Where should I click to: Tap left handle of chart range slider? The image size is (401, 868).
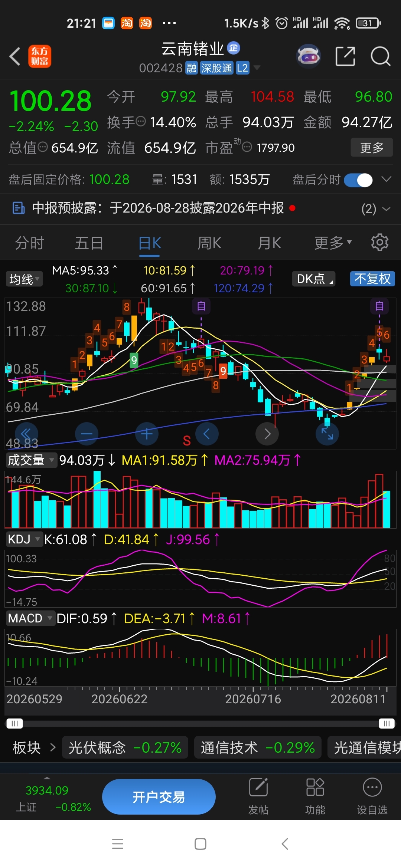click(x=14, y=723)
